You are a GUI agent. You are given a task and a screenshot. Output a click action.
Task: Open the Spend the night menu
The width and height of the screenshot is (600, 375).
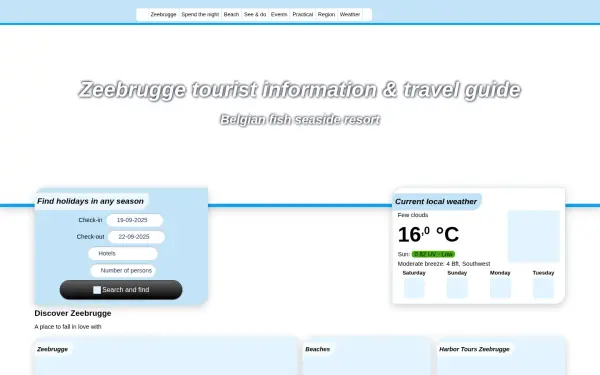tap(200, 15)
